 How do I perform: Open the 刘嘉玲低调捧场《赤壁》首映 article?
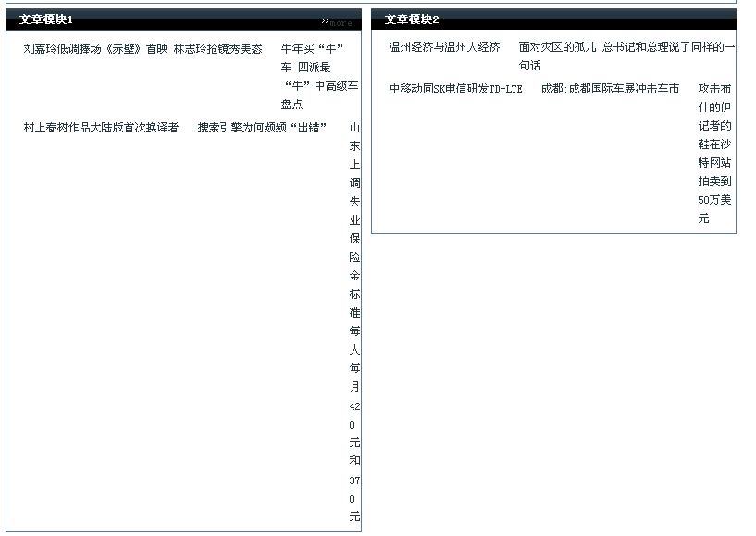[x=95, y=48]
